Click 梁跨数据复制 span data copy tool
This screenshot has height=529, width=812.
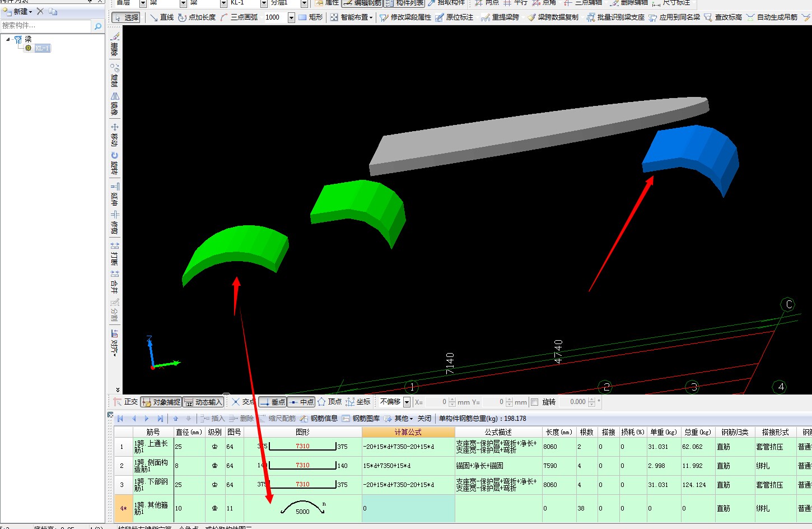(553, 17)
